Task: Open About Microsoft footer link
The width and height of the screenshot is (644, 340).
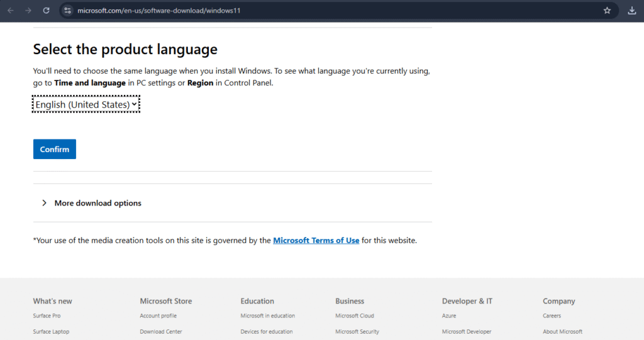Action: coord(562,331)
